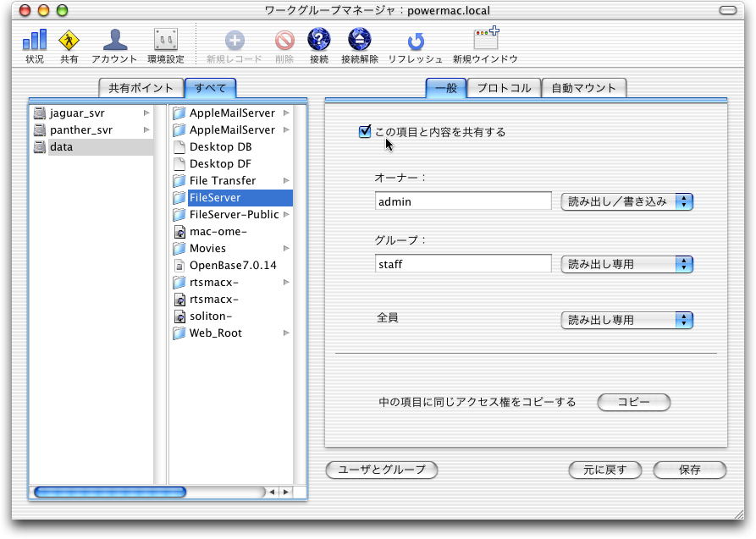Open the group permission dropdown

point(626,264)
